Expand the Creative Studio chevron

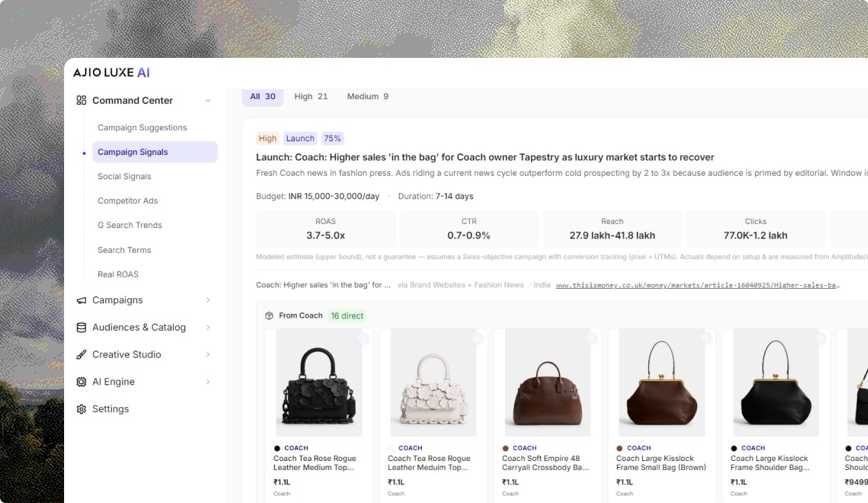point(208,355)
